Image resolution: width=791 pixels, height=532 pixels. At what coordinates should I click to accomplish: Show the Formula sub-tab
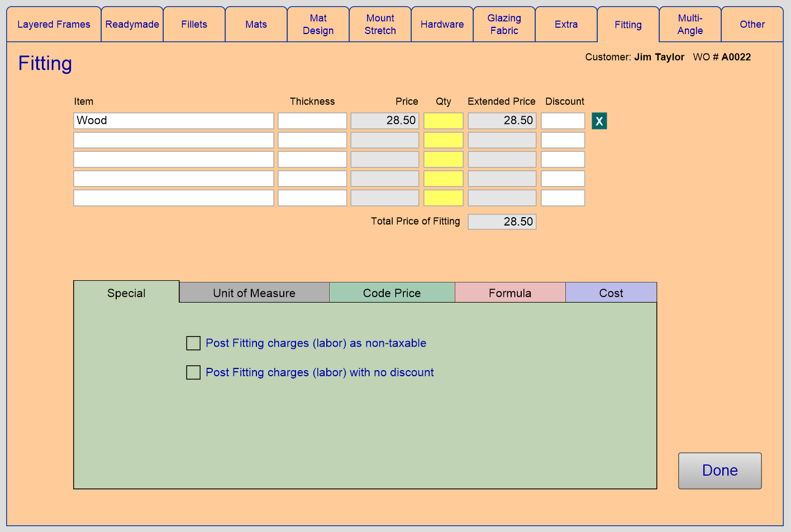click(x=510, y=293)
